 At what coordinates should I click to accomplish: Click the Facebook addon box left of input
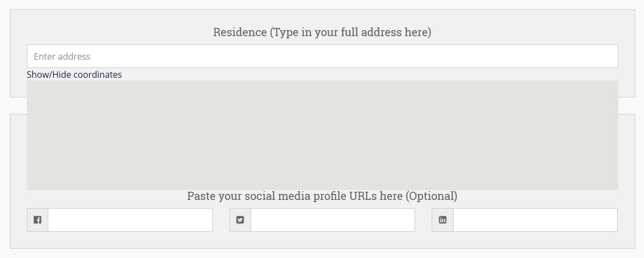37,220
